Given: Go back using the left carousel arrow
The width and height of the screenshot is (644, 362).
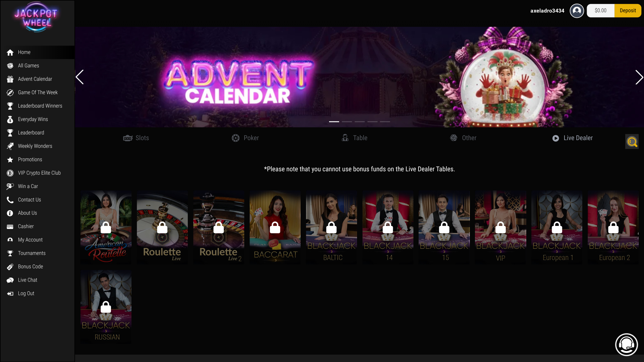Looking at the screenshot, I should coord(80,77).
